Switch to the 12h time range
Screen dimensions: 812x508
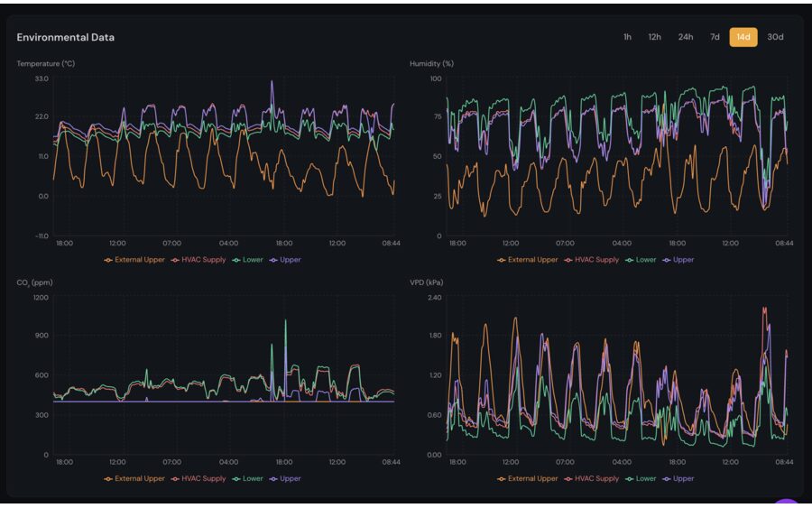(654, 37)
